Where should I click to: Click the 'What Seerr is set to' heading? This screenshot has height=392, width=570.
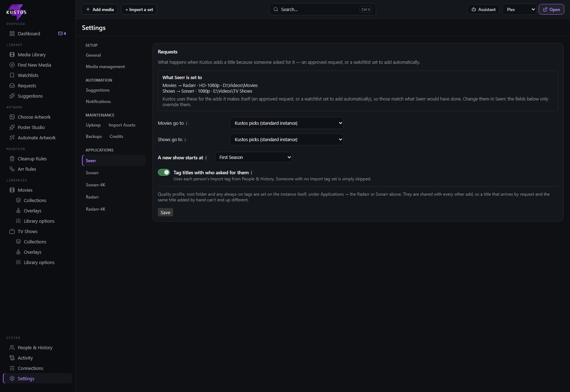point(182,77)
